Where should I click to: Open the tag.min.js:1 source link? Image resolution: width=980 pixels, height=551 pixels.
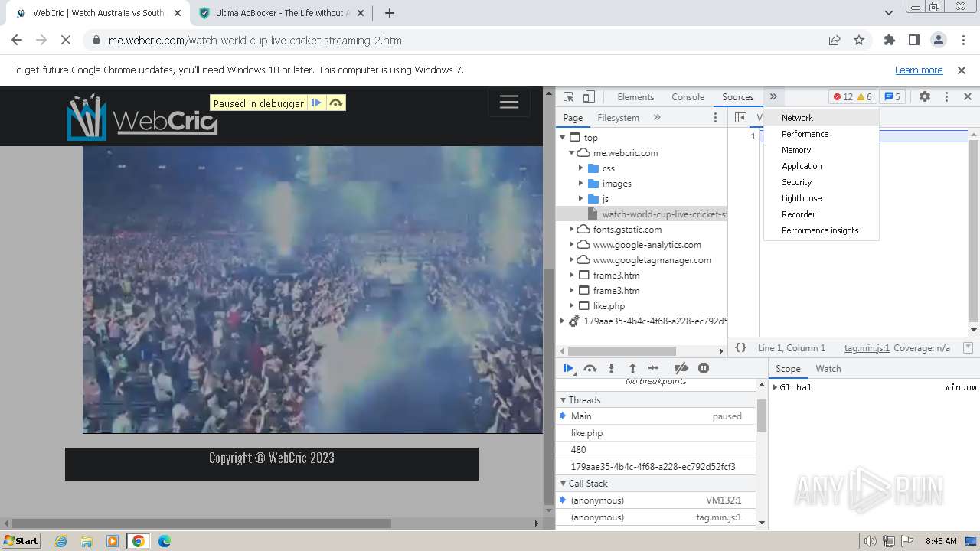click(x=867, y=348)
